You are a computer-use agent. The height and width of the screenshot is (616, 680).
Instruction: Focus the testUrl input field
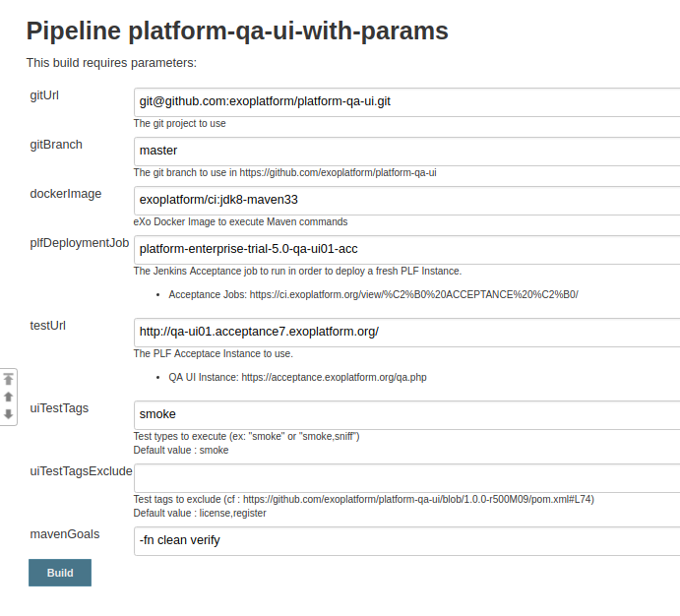click(406, 332)
